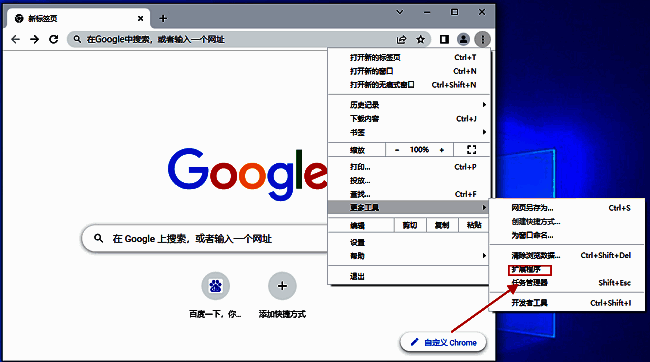Expand 更多工具 submenu
650x362 pixels.
coord(409,207)
